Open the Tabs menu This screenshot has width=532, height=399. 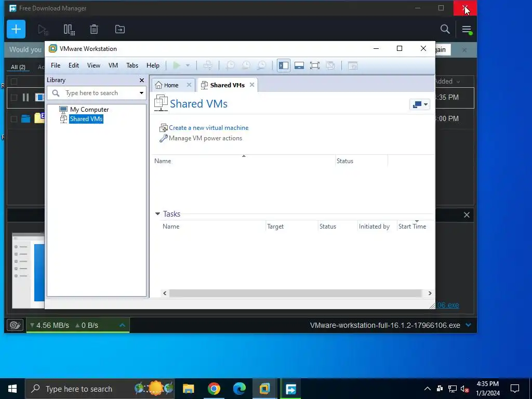pos(132,65)
